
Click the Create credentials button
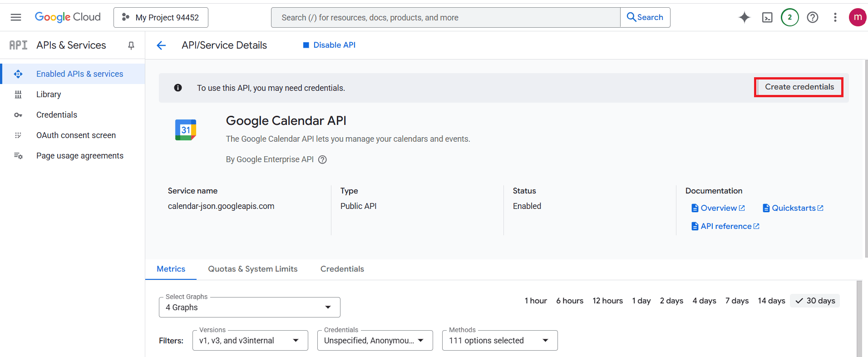(799, 87)
